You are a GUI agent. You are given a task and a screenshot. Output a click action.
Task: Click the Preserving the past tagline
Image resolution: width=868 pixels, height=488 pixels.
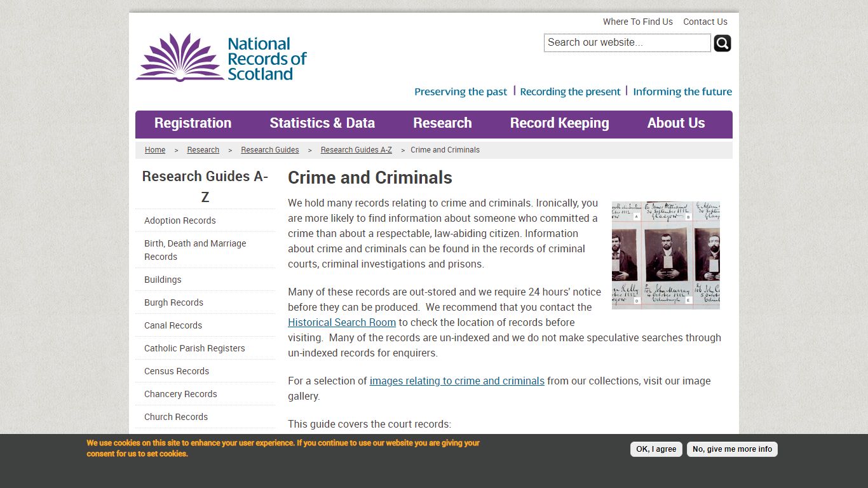point(461,91)
